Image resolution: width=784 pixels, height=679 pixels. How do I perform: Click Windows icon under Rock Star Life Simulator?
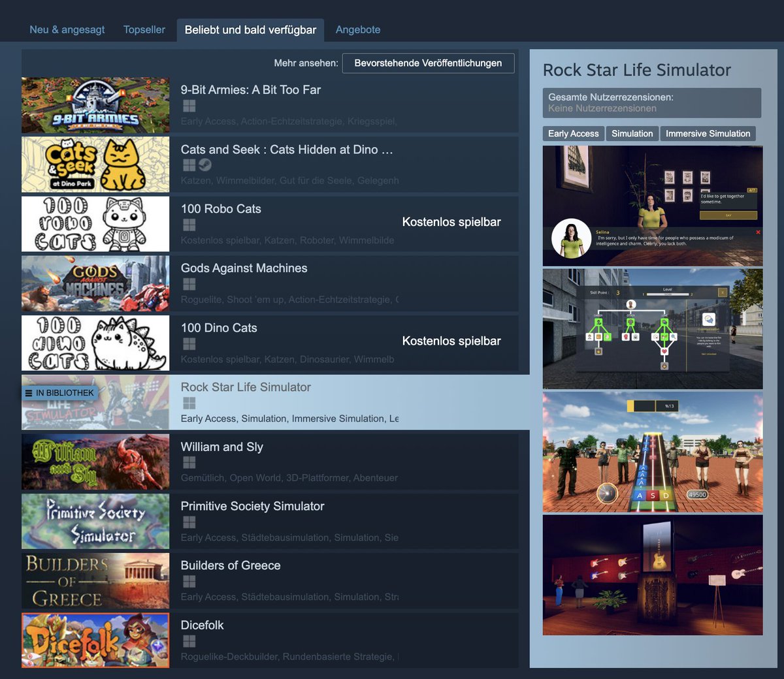(189, 403)
